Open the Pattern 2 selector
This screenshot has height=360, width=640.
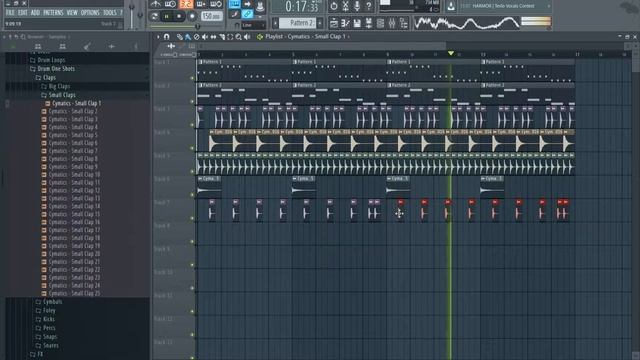[x=297, y=23]
